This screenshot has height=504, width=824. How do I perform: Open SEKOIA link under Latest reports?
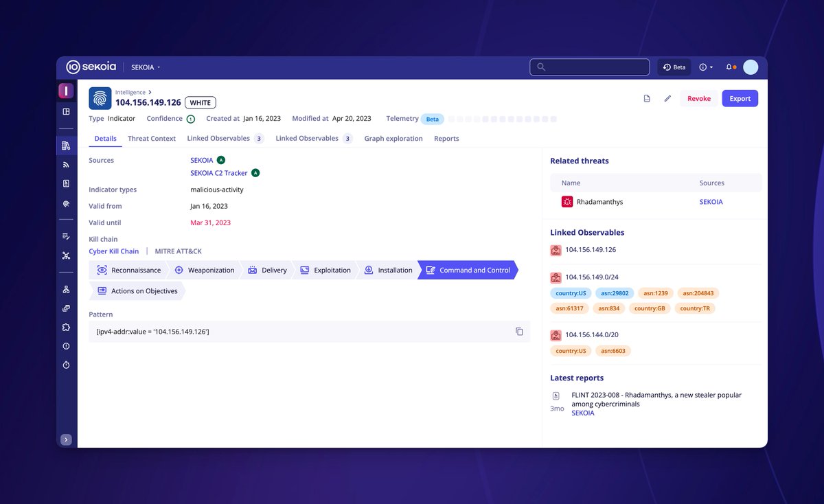click(583, 413)
